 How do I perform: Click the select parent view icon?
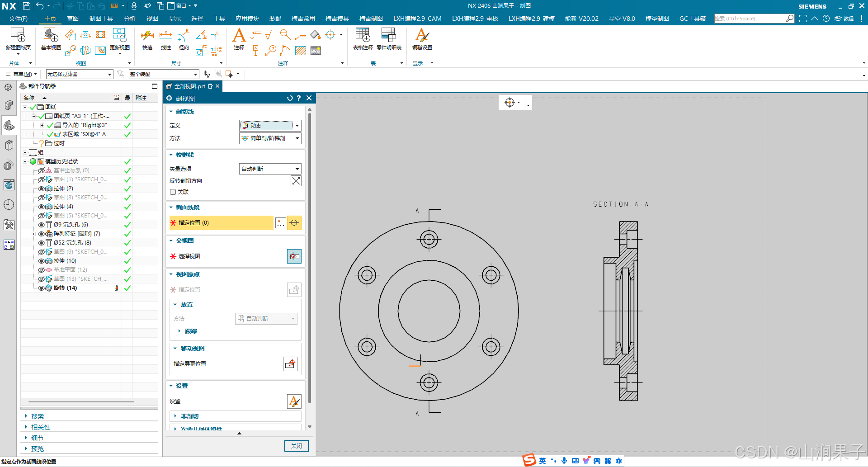(294, 256)
